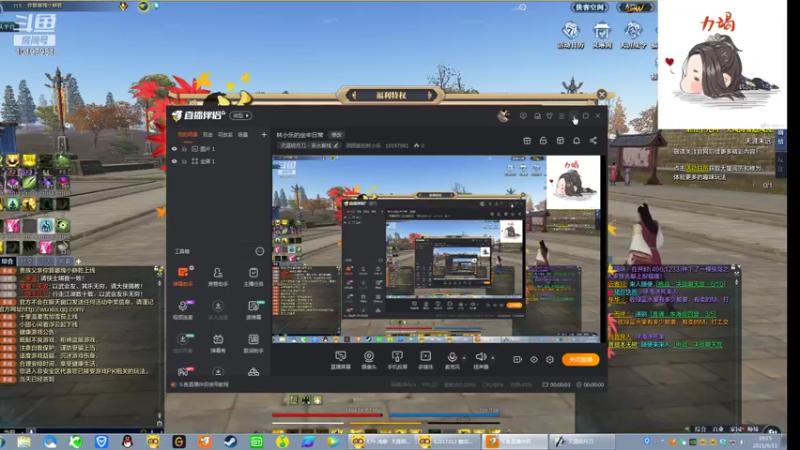Toggle room lock icon in info bar
800x450 pixels.
coord(543,140)
